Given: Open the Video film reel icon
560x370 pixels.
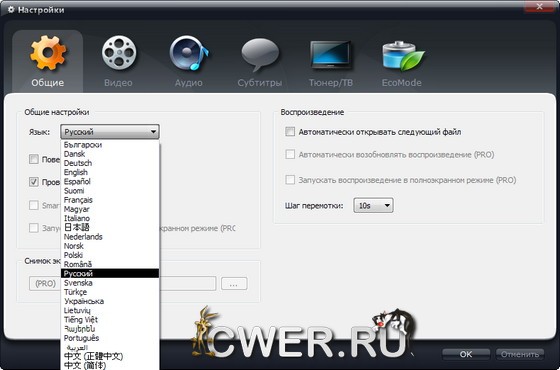Looking at the screenshot, I should point(119,52).
